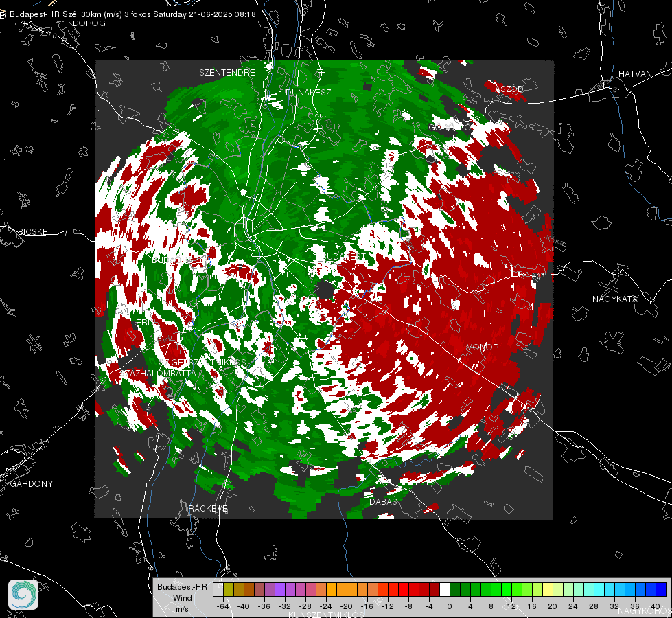672x618 pixels.
Task: Click the -16 legend scale value
Action: [367, 606]
